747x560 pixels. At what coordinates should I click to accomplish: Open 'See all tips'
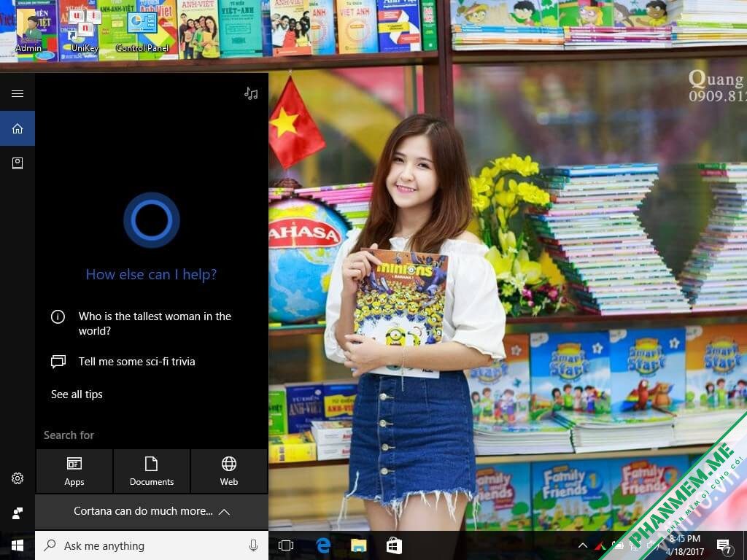(x=77, y=394)
